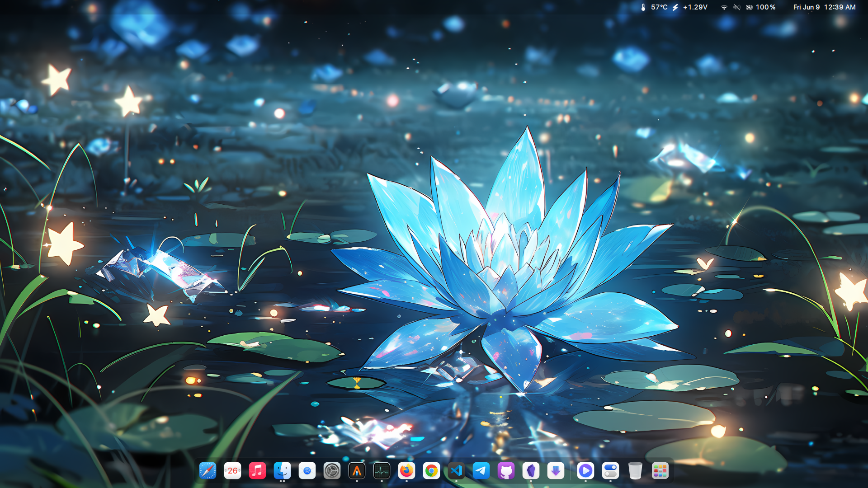The image size is (868, 488).
Task: Open Telegram from the dock
Action: coord(481,471)
